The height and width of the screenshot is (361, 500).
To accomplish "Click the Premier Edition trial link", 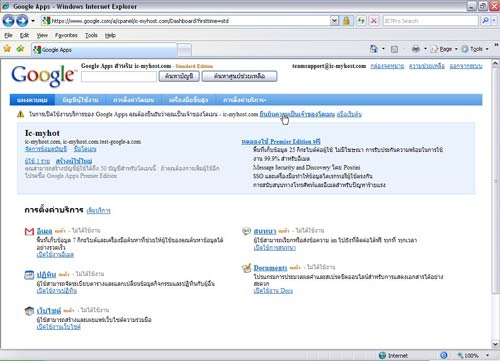I will (281, 141).
